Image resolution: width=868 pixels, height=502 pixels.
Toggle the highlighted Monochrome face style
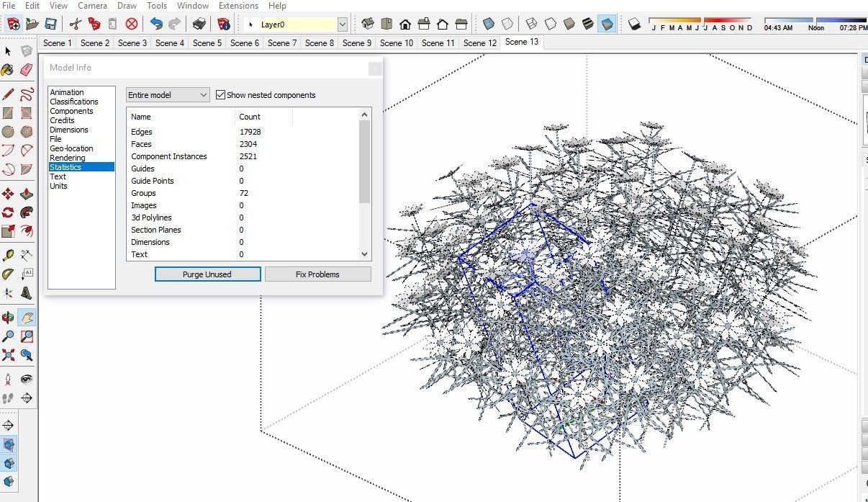click(607, 24)
